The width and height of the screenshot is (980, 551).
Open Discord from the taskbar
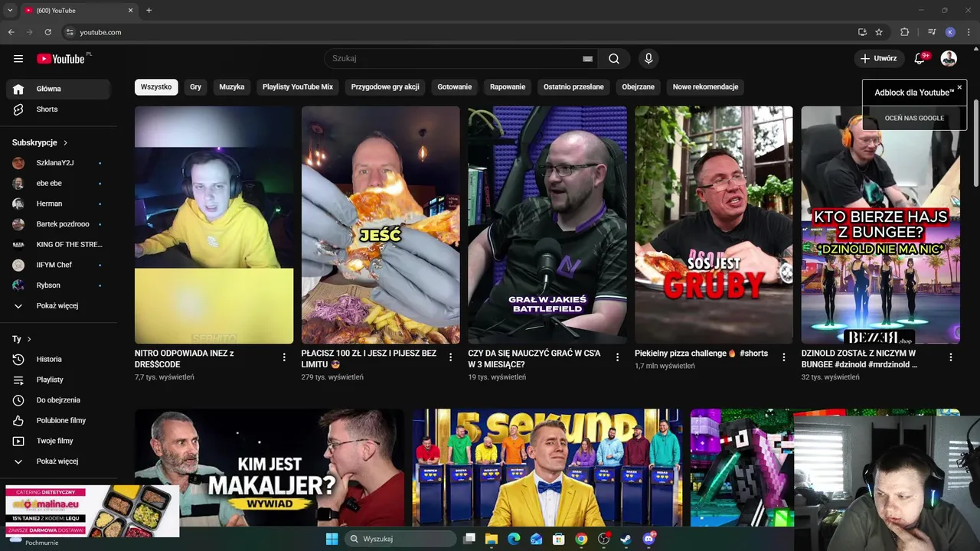click(x=649, y=539)
